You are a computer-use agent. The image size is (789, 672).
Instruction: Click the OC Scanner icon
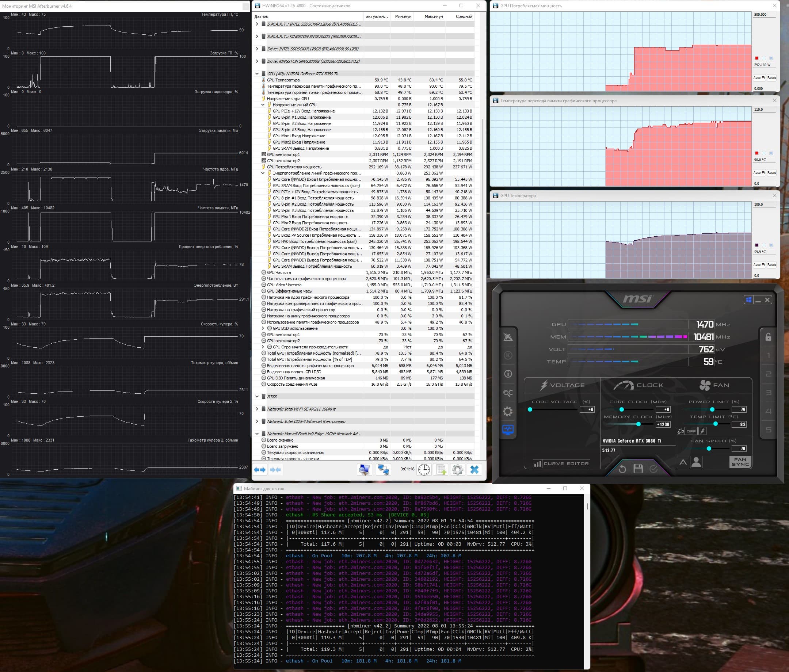[508, 393]
